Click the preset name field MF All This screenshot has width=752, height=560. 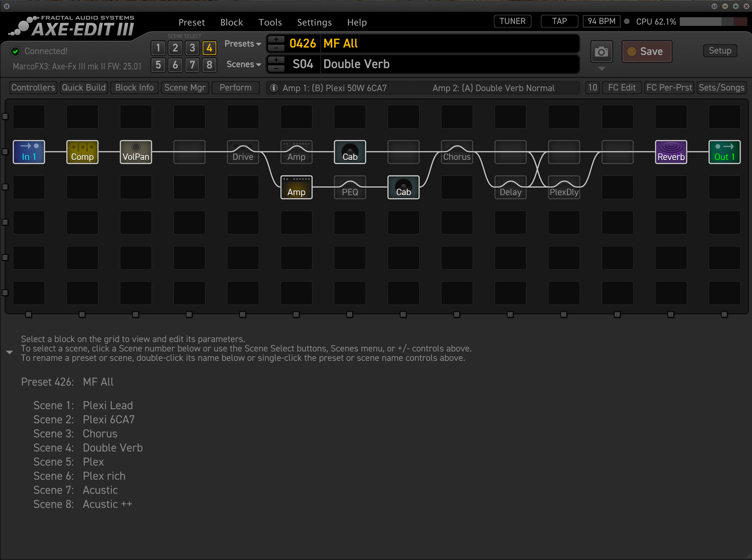pyautogui.click(x=450, y=44)
